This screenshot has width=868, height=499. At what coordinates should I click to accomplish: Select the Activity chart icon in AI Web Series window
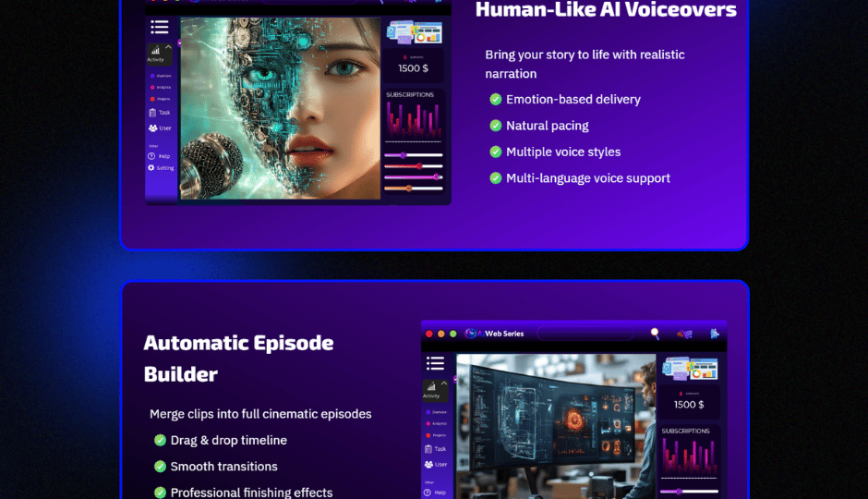(431, 387)
